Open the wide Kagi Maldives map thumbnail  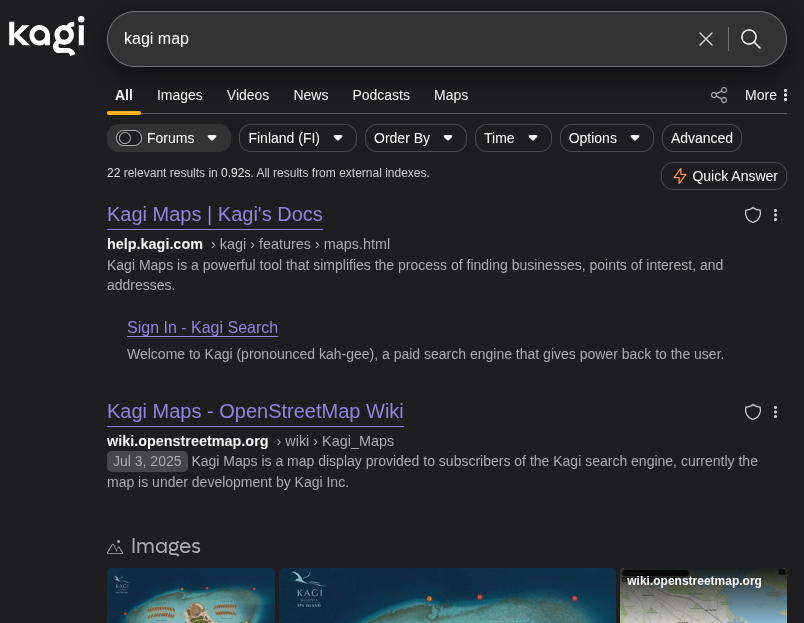[x=447, y=595]
